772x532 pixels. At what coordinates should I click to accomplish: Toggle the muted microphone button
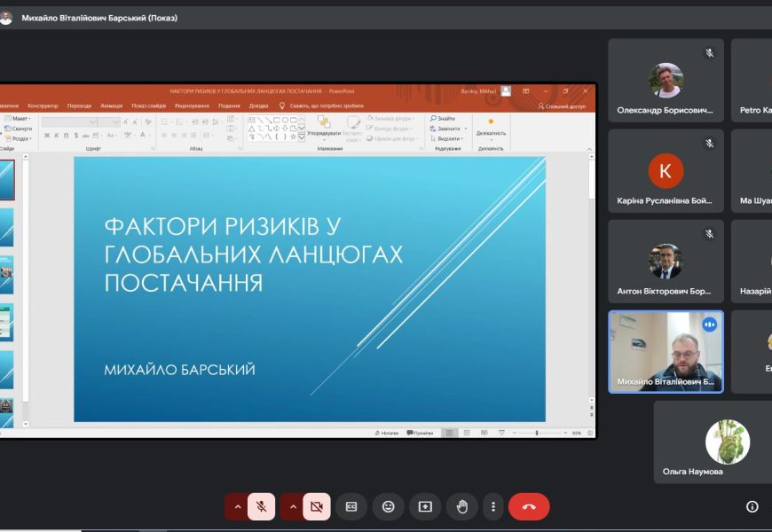coord(261,506)
